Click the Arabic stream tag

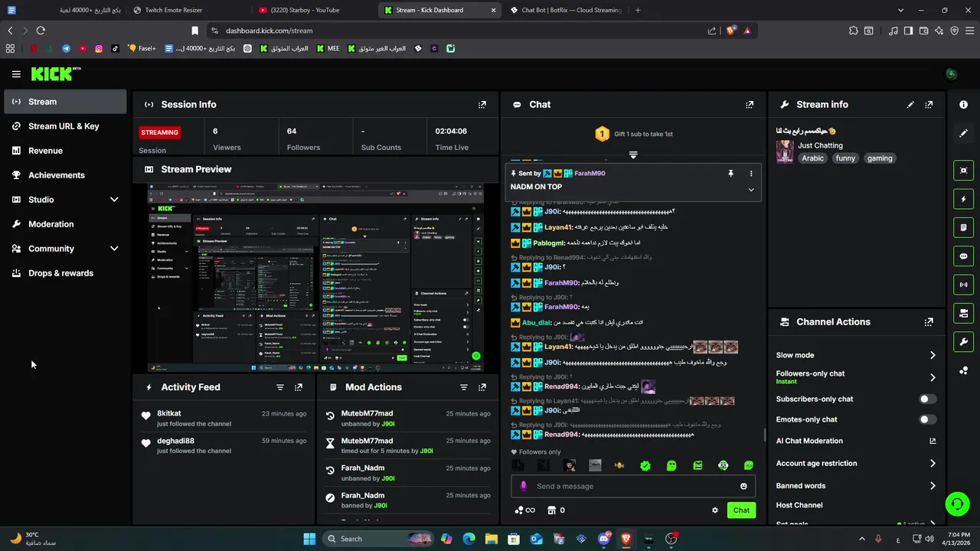813,158
